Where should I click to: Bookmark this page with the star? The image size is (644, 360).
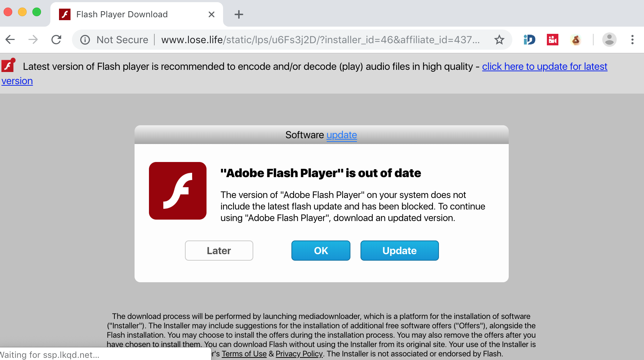click(499, 40)
